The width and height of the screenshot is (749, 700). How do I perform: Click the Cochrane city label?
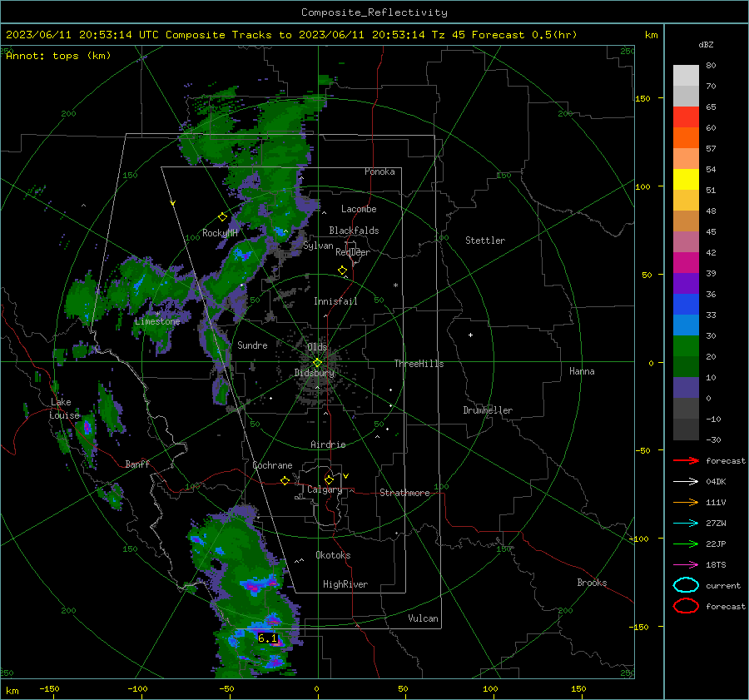[x=272, y=465]
